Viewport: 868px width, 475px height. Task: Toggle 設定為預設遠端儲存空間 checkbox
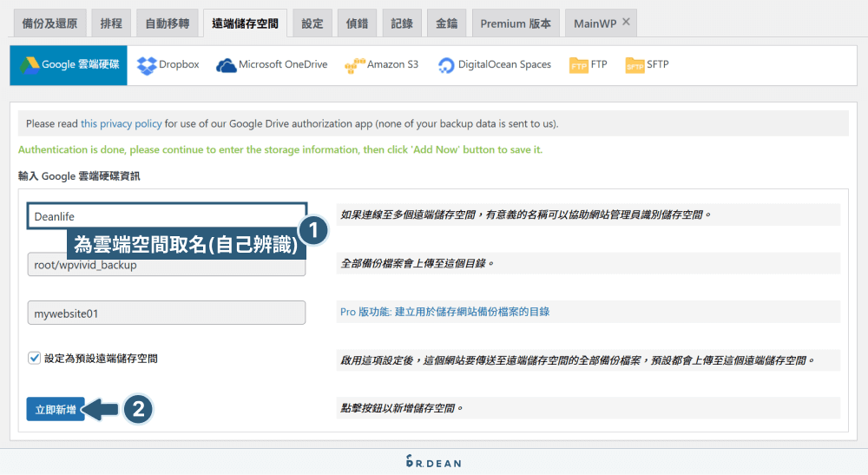click(34, 358)
